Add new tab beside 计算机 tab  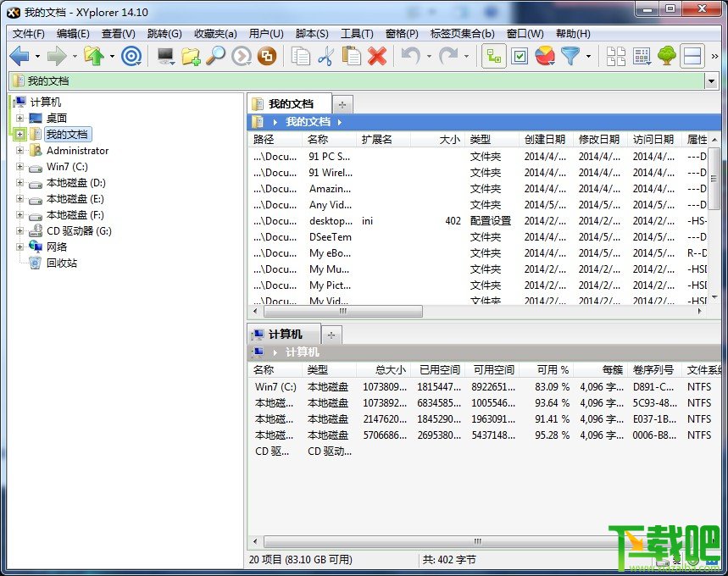click(331, 335)
